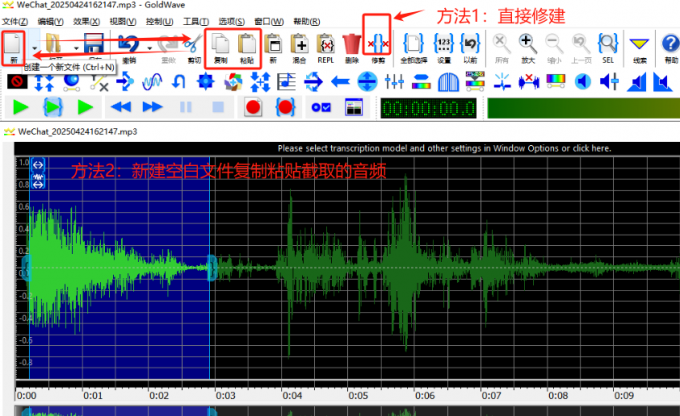Start playback with the first green play button
This screenshot has width=680, height=416.
point(20,107)
